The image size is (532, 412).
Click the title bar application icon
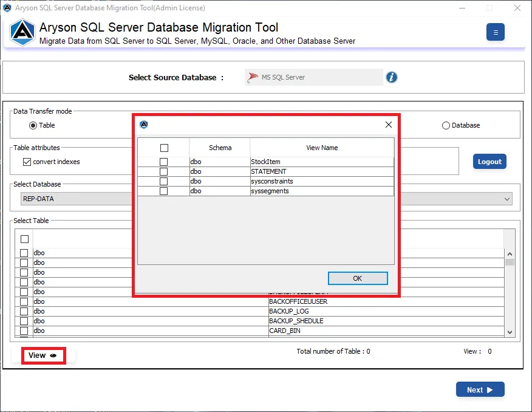(x=7, y=8)
